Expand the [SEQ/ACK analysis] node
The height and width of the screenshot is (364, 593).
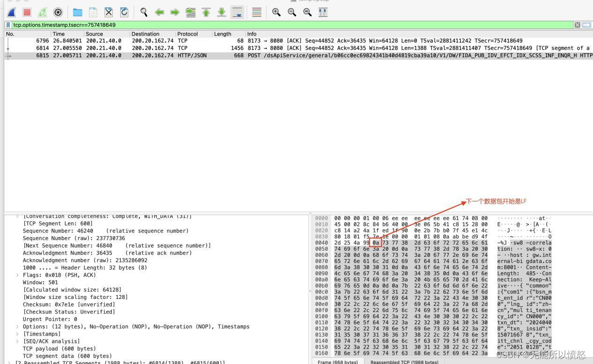(18, 341)
